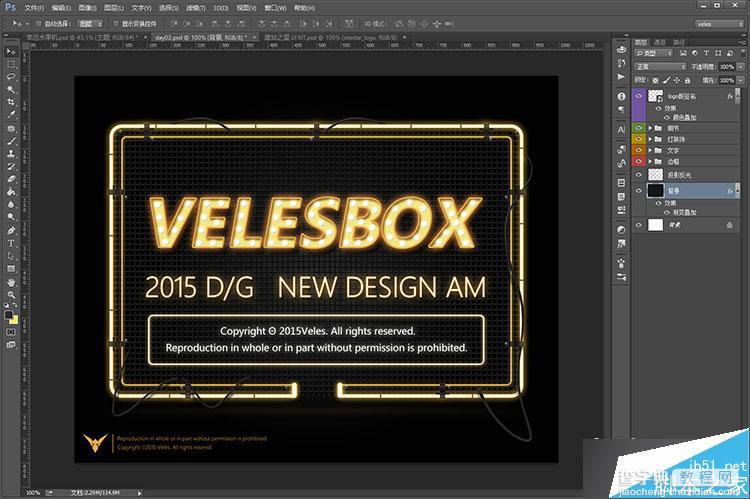Image resolution: width=750 pixels, height=499 pixels.
Task: Select the Horizontal Type tool
Action: tap(11, 243)
